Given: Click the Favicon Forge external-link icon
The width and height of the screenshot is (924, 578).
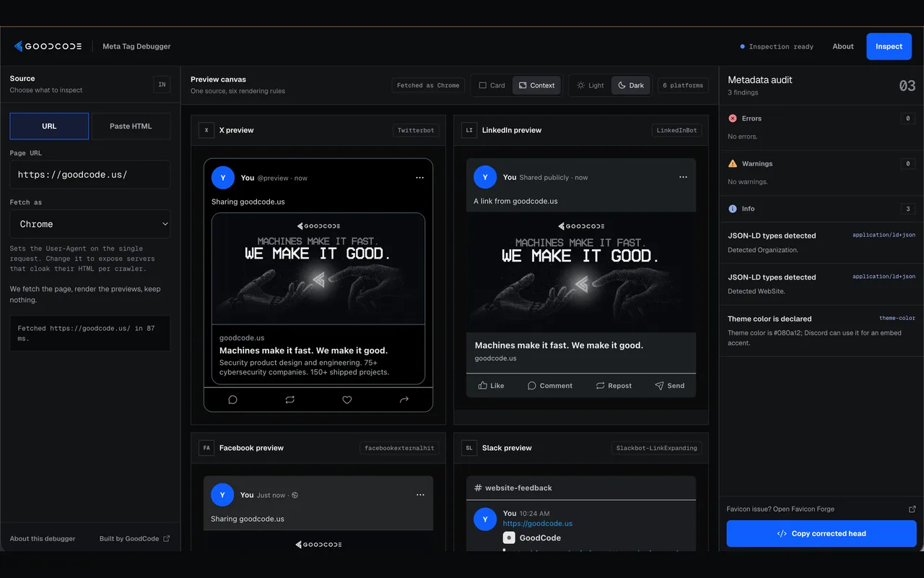Looking at the screenshot, I should click(x=912, y=509).
